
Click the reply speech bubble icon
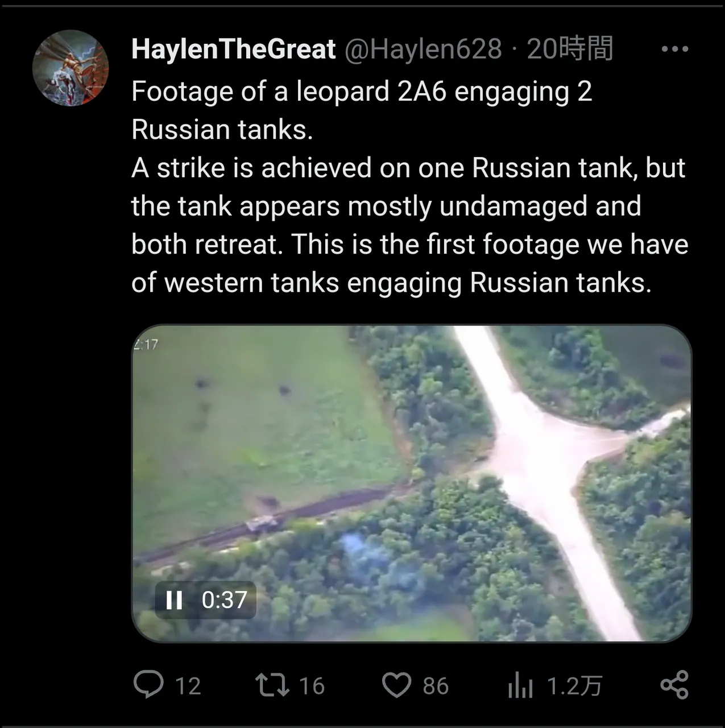148,684
